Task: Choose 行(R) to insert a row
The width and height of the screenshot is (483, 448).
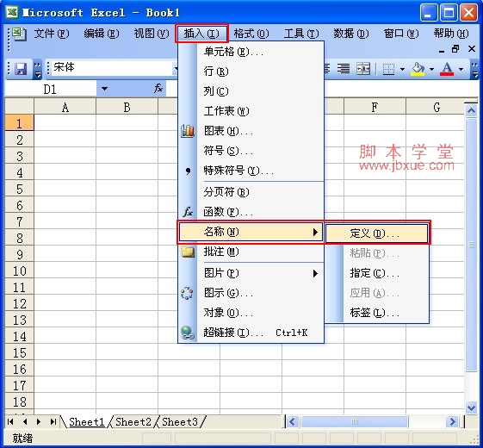Action: click(251, 72)
